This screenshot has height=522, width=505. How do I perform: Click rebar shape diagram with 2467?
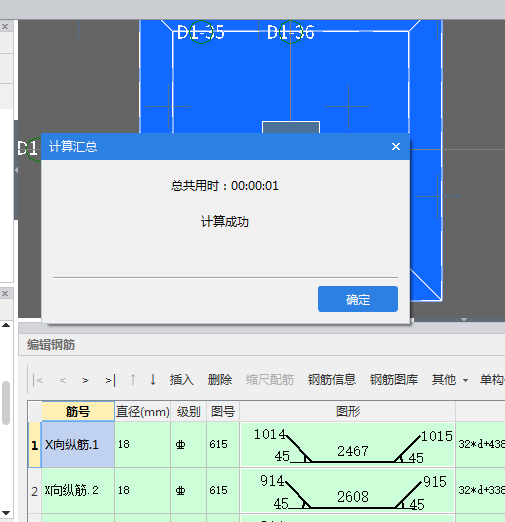click(348, 445)
